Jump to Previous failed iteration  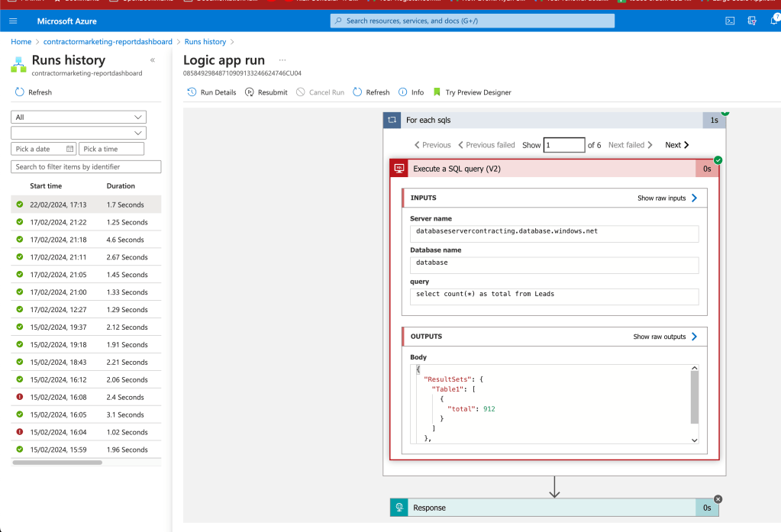point(486,145)
